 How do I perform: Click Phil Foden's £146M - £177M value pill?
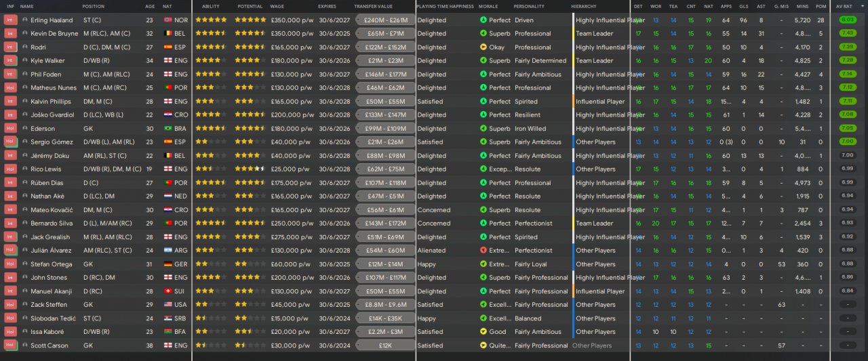coord(386,75)
